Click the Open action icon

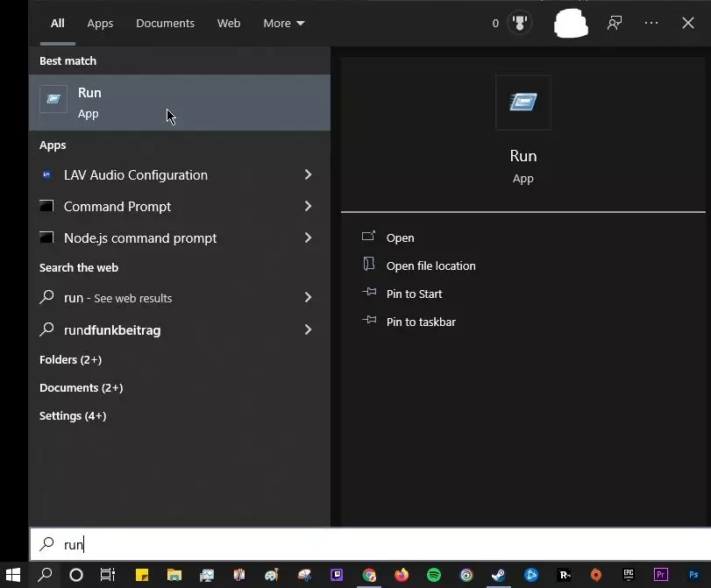pyautogui.click(x=368, y=236)
